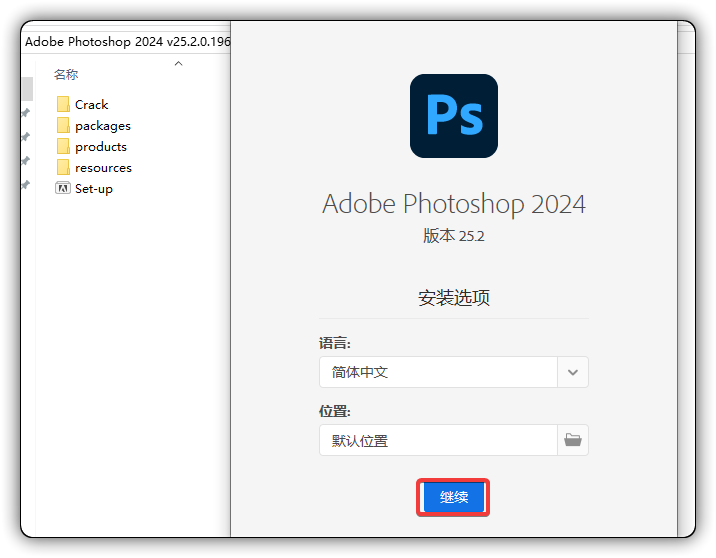The image size is (716, 558).
Task: Click the sort arrow above the name column
Action: tap(179, 63)
